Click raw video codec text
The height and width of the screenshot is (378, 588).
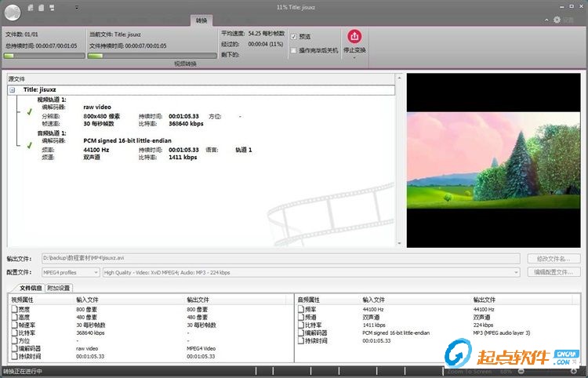97,107
